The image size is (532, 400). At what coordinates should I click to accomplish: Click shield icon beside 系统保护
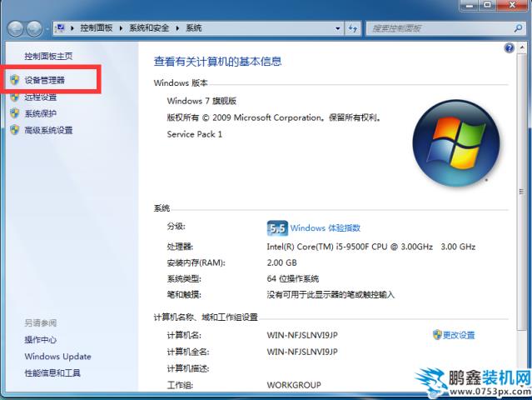tap(14, 113)
